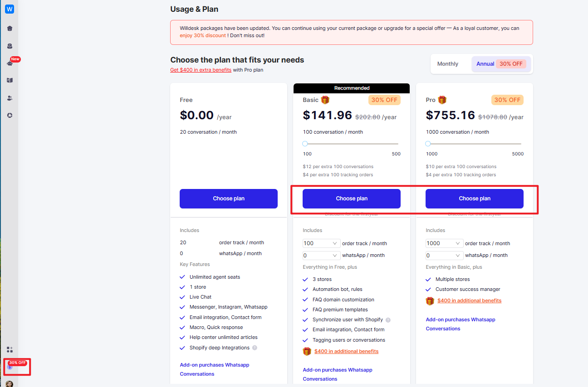The width and height of the screenshot is (588, 387).
Task: Expand Pro plan whatsApp per month dropdown
Action: [445, 255]
